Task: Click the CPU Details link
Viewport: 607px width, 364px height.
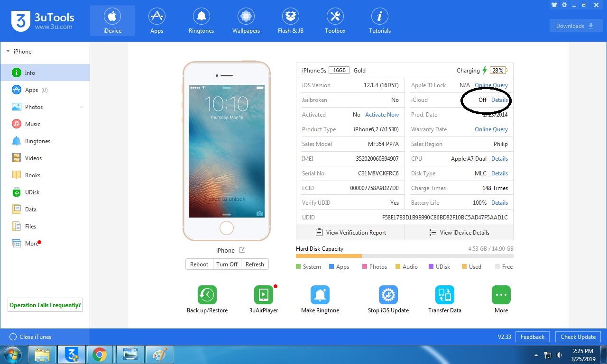Action: (499, 159)
